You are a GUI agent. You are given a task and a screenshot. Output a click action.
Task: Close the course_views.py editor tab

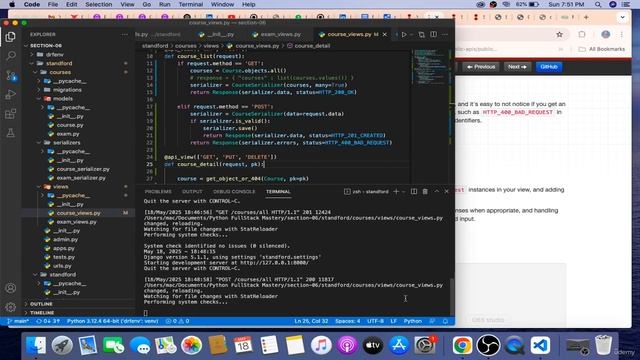[x=384, y=35]
